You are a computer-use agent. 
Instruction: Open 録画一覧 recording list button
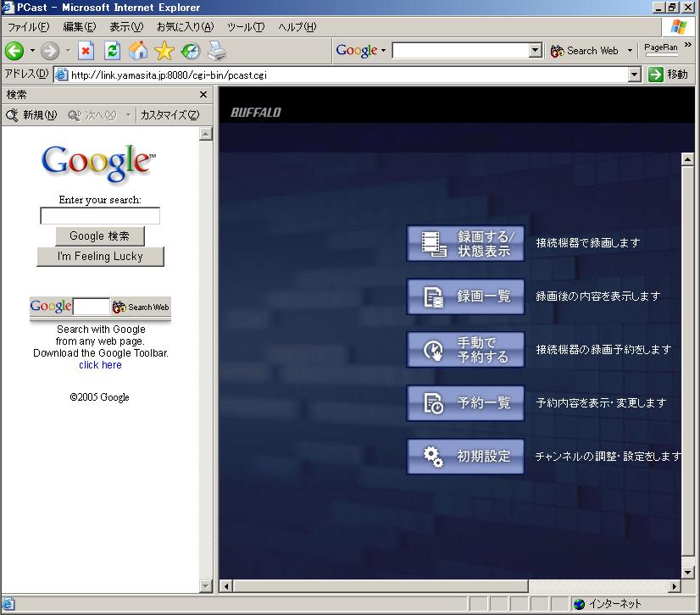tap(465, 296)
